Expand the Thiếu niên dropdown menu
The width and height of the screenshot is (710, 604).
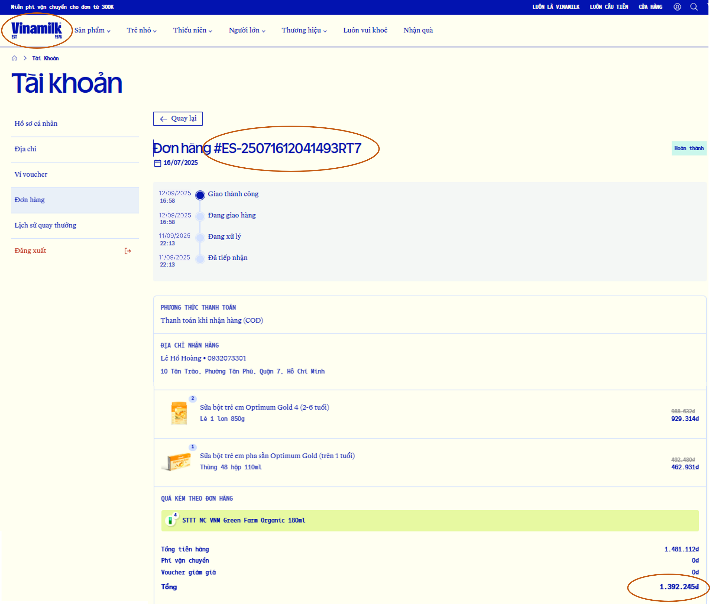[192, 30]
